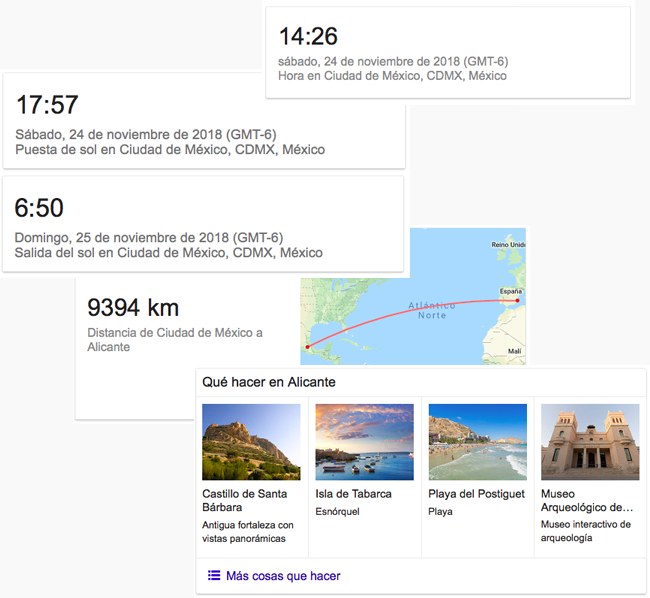This screenshot has height=598, width=650.
Task: Select the Isla de Tabarca title text
Action: (x=353, y=494)
